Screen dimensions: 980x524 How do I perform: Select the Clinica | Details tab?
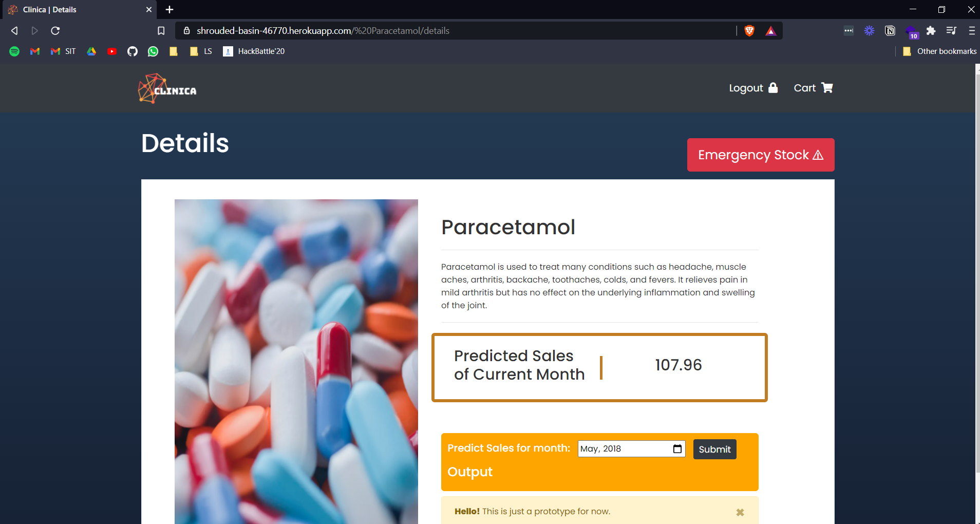pos(79,10)
